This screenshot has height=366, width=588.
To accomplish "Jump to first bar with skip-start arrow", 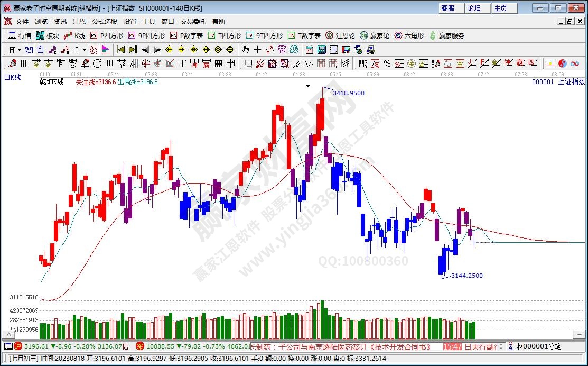I will [120, 50].
